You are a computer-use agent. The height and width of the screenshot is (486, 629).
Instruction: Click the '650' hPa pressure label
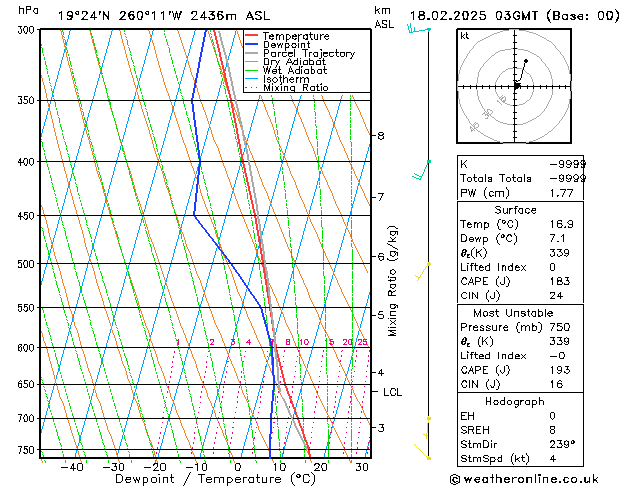pos(28,385)
